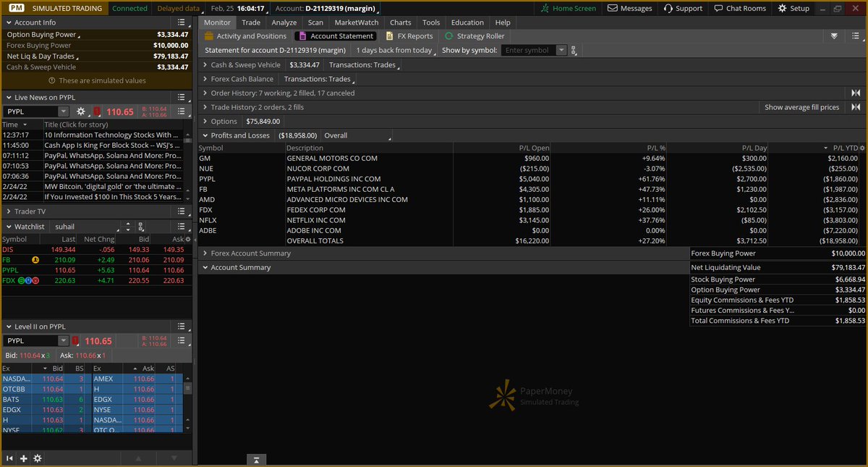This screenshot has height=467, width=868.
Task: Open Watchlist panel menu icon
Action: click(182, 227)
